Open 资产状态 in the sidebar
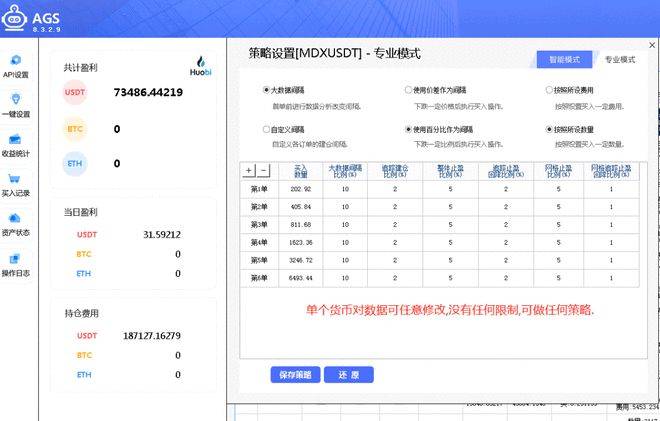This screenshot has width=660, height=421. coord(16,224)
